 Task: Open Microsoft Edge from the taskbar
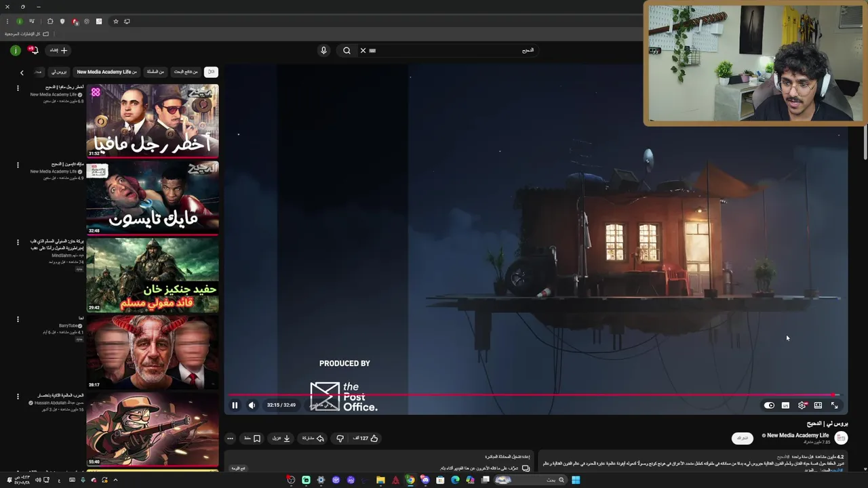tap(455, 480)
